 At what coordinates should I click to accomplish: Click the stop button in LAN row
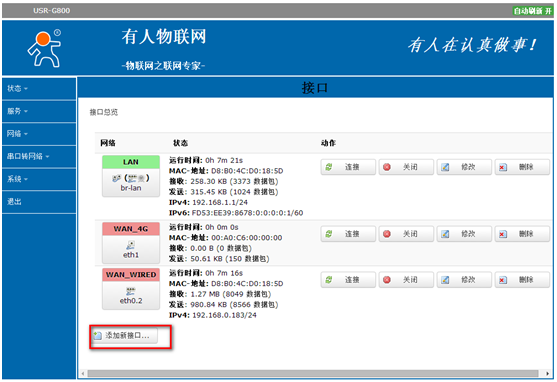pos(406,167)
